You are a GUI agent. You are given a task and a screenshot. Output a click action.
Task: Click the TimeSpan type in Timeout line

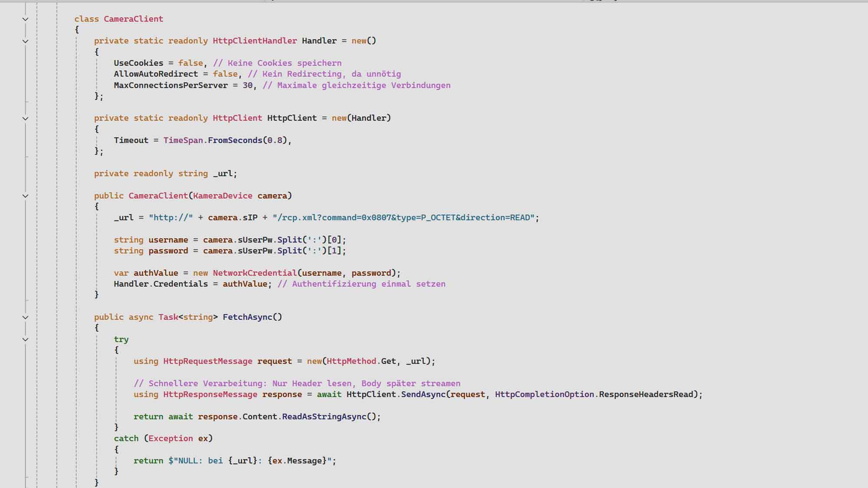tap(183, 140)
